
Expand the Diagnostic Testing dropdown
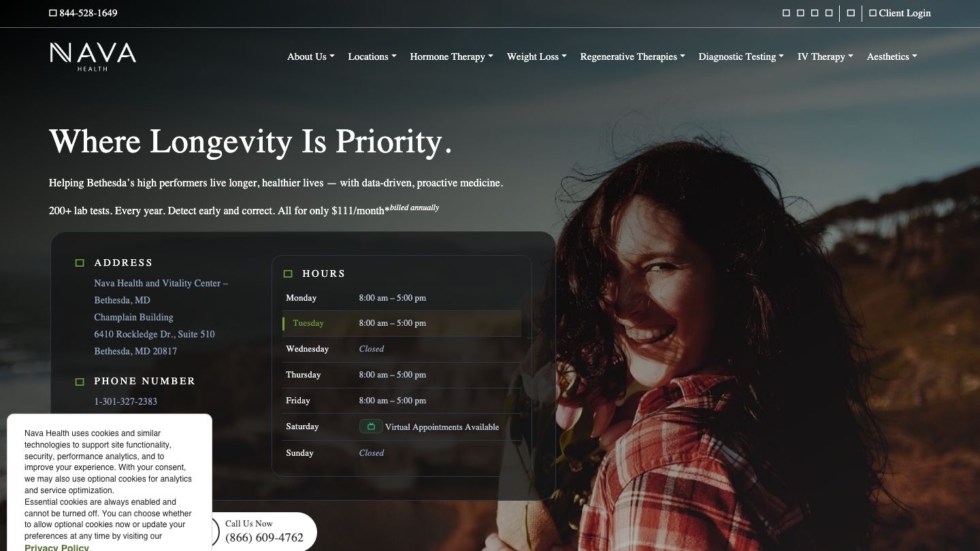click(x=741, y=56)
